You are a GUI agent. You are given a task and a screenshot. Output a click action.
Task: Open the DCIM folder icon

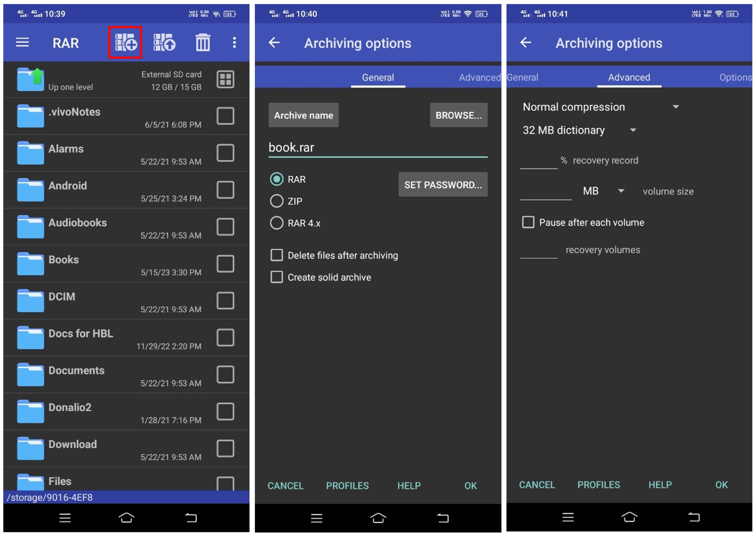click(30, 301)
